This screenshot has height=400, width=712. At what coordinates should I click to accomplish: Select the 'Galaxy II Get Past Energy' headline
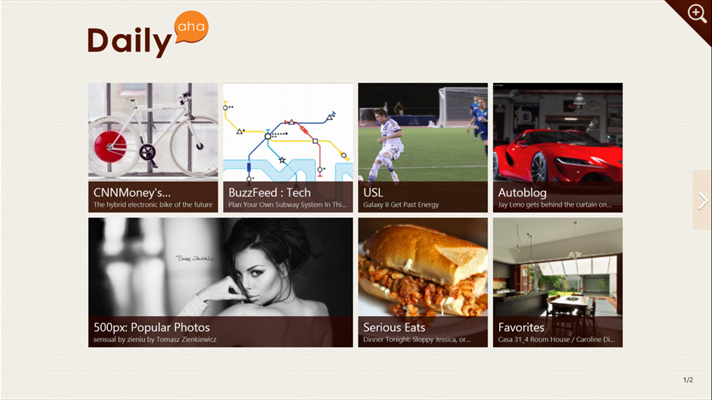(x=401, y=205)
